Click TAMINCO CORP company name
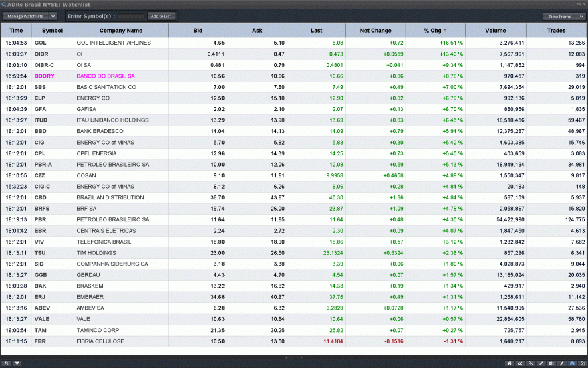Image resolution: width=588 pixels, height=368 pixels. point(98,330)
